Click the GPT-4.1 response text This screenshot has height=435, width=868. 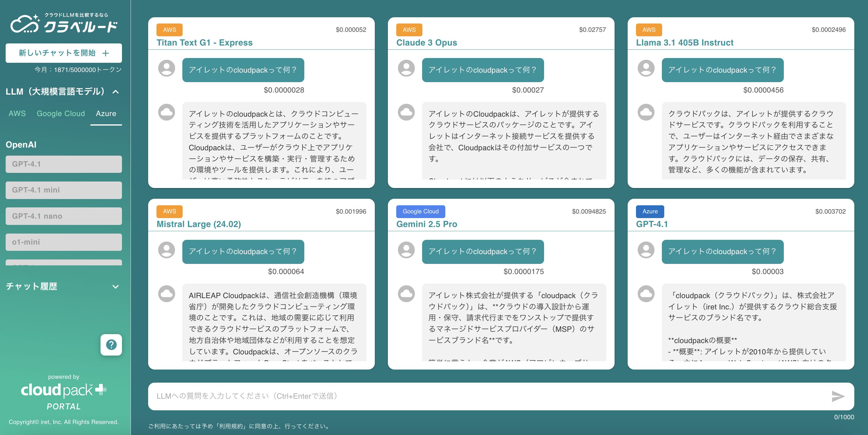click(754, 323)
